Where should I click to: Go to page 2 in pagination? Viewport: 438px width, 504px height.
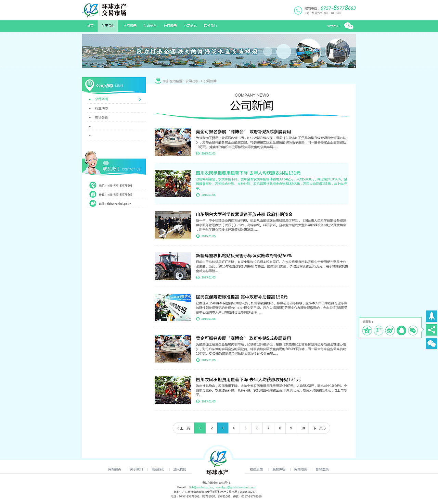pyautogui.click(x=211, y=428)
